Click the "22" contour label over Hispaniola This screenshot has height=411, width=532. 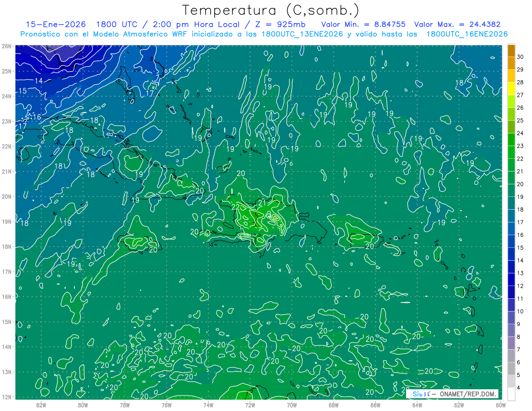235,207
